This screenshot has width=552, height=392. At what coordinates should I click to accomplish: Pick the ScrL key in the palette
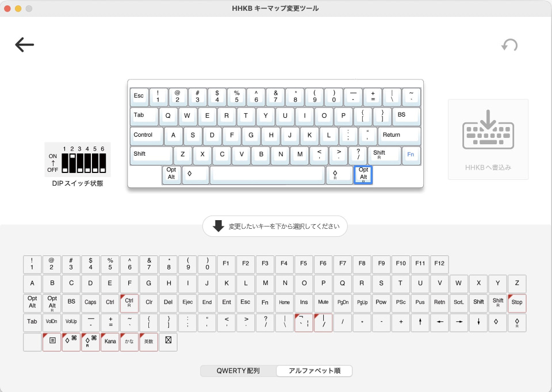pyautogui.click(x=459, y=303)
